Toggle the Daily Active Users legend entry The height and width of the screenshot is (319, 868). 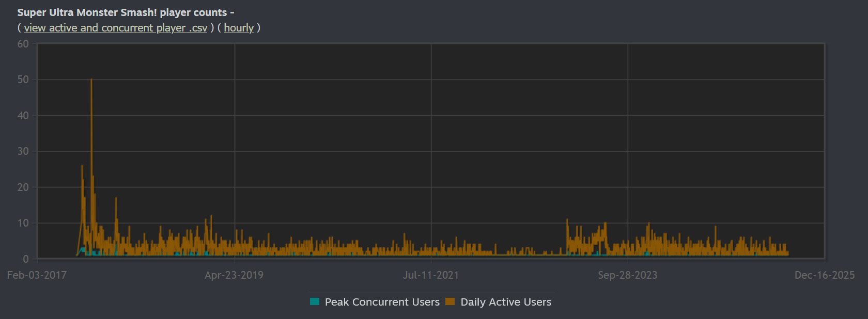[x=499, y=302]
